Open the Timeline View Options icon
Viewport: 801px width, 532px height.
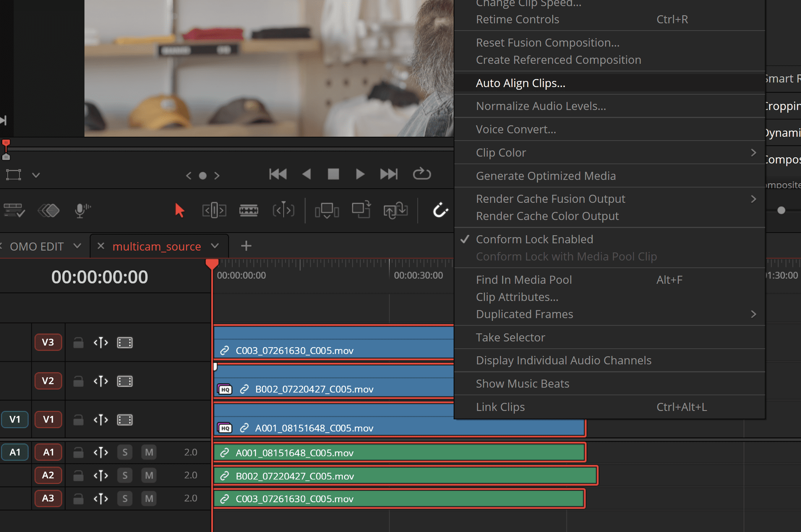[14, 210]
